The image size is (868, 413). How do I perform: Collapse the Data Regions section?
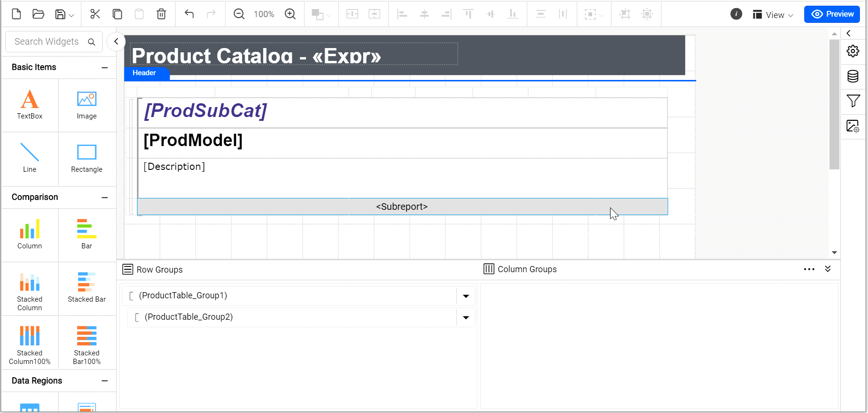tap(105, 381)
